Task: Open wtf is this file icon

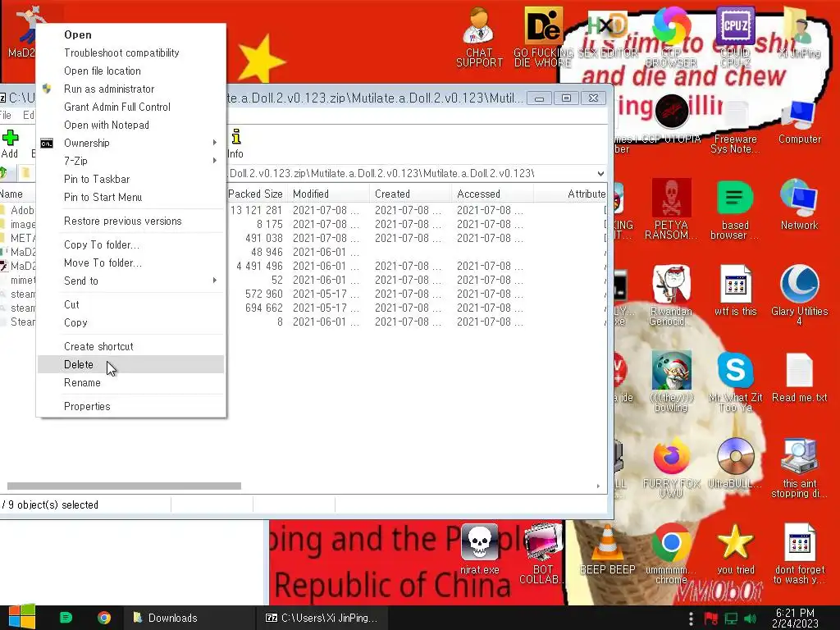Action: [736, 290]
